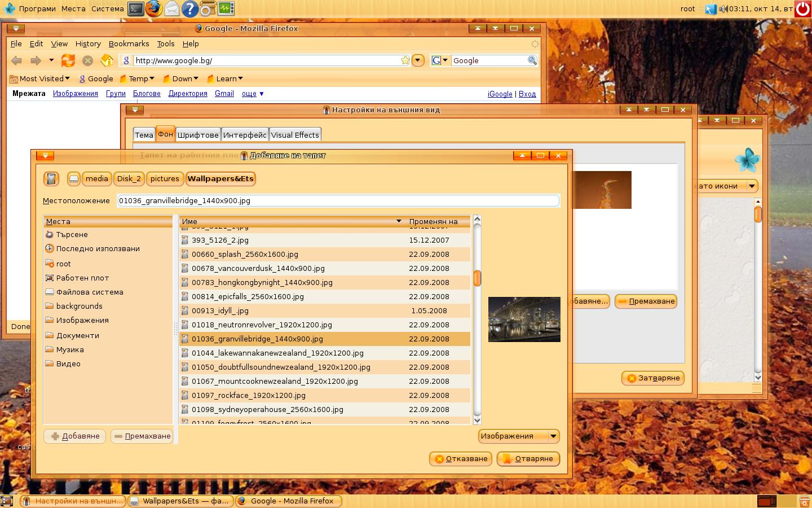The height and width of the screenshot is (508, 812).
Task: Open the History menu in Firefox
Action: click(x=88, y=44)
